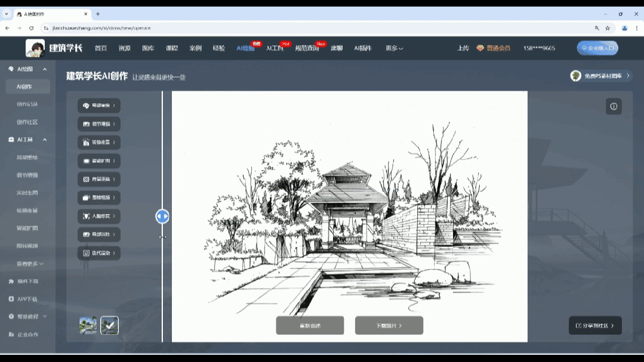
Task: Open 实时生图 in the sidebar
Action: (x=27, y=193)
